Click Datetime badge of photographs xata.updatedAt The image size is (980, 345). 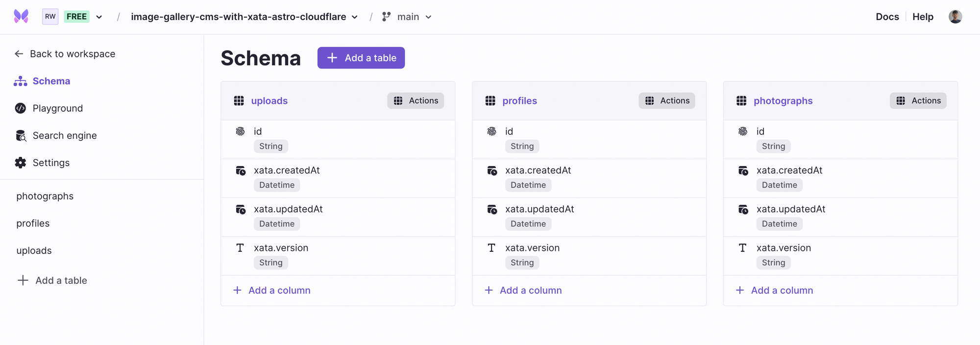[780, 223]
